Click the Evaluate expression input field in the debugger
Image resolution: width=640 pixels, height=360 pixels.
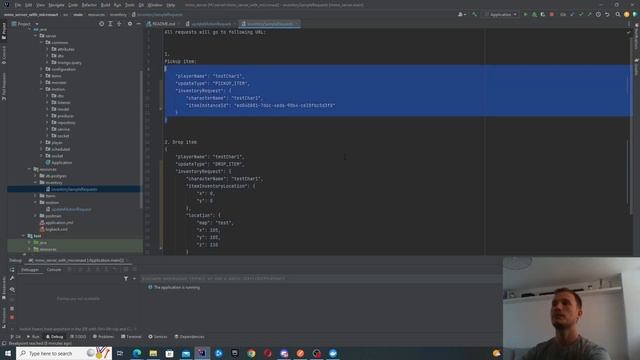coord(321,279)
